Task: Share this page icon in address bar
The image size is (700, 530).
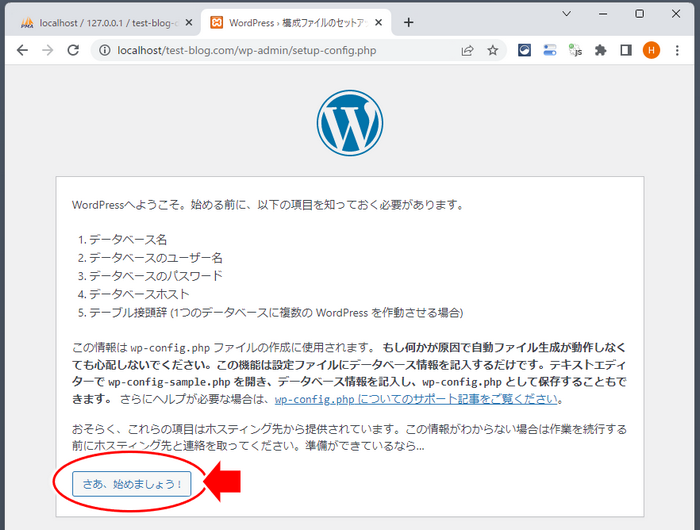Action: pyautogui.click(x=467, y=50)
